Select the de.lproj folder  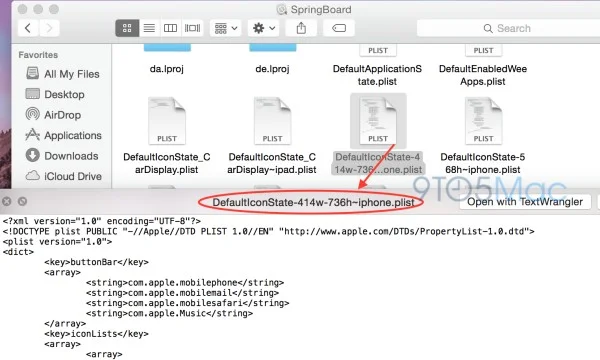click(x=272, y=69)
